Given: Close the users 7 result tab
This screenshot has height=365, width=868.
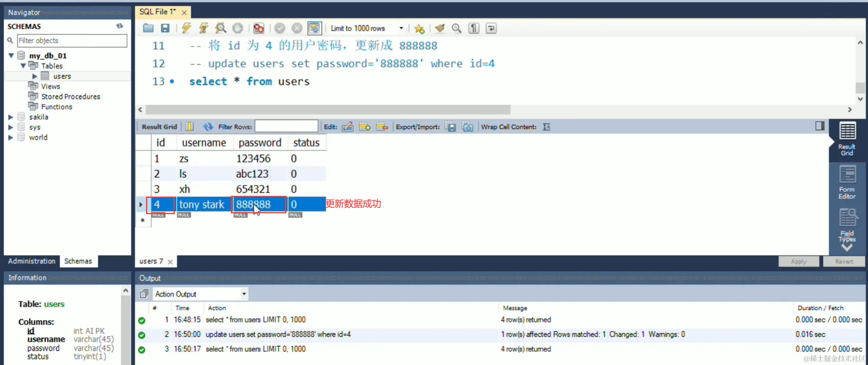Looking at the screenshot, I should tap(170, 262).
